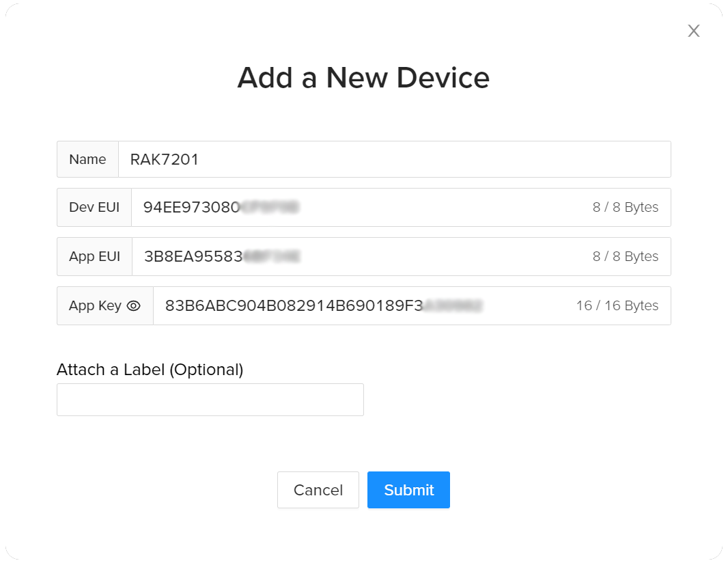The width and height of the screenshot is (728, 563).
Task: Click the Name field containing RAK7201
Action: (393, 159)
